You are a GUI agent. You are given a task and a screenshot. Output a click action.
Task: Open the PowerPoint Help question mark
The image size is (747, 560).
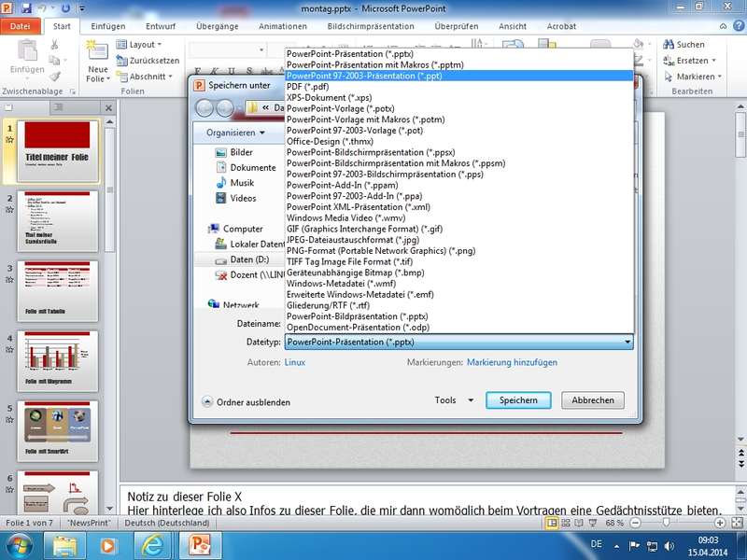tap(739, 26)
